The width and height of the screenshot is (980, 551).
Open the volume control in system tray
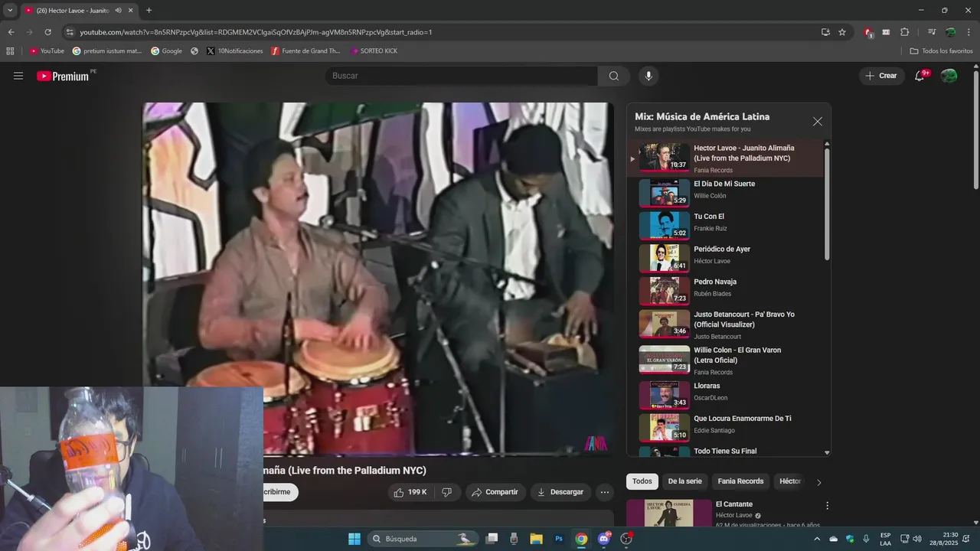coord(917,539)
